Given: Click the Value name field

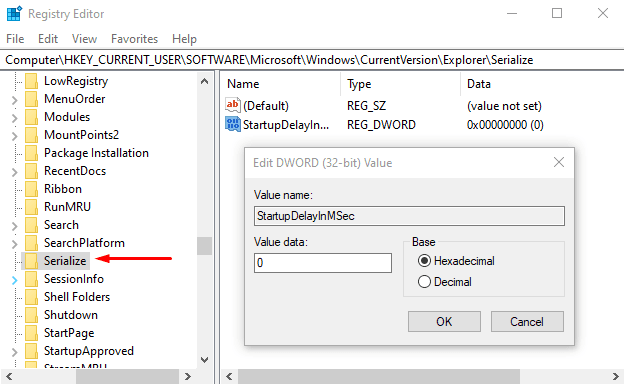Looking at the screenshot, I should 409,216.
